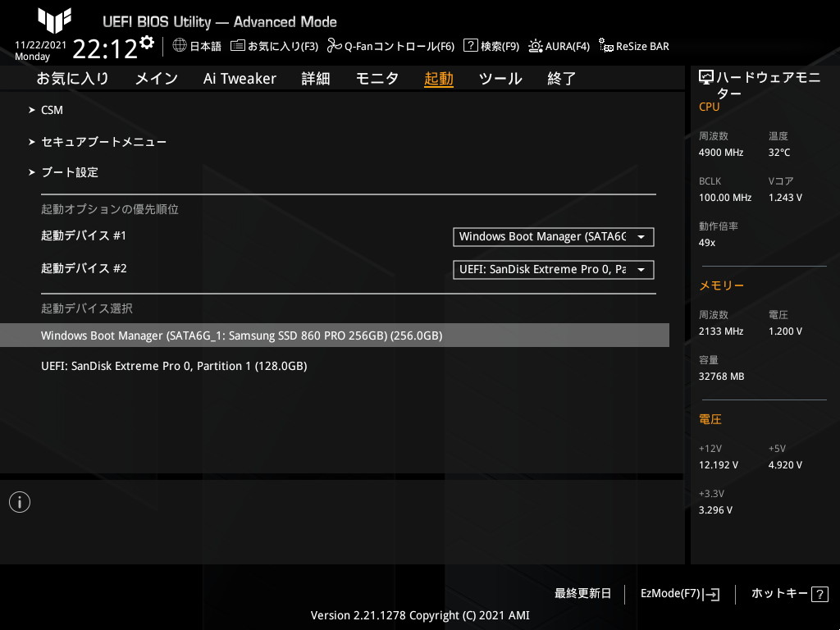
Task: Click the メモリー section heading
Action: tap(721, 285)
